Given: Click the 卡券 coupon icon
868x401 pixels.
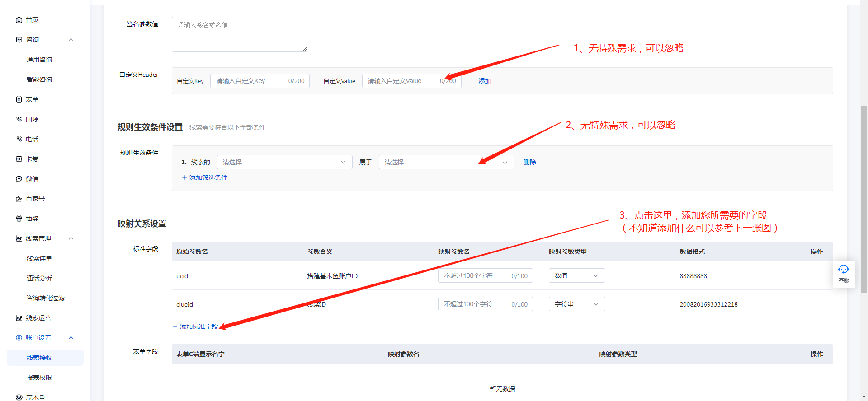Looking at the screenshot, I should click(19, 159).
